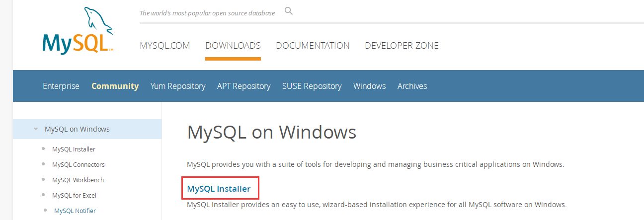Open MySQL for Excel in the sidebar
The height and width of the screenshot is (220, 644).
[74, 195]
